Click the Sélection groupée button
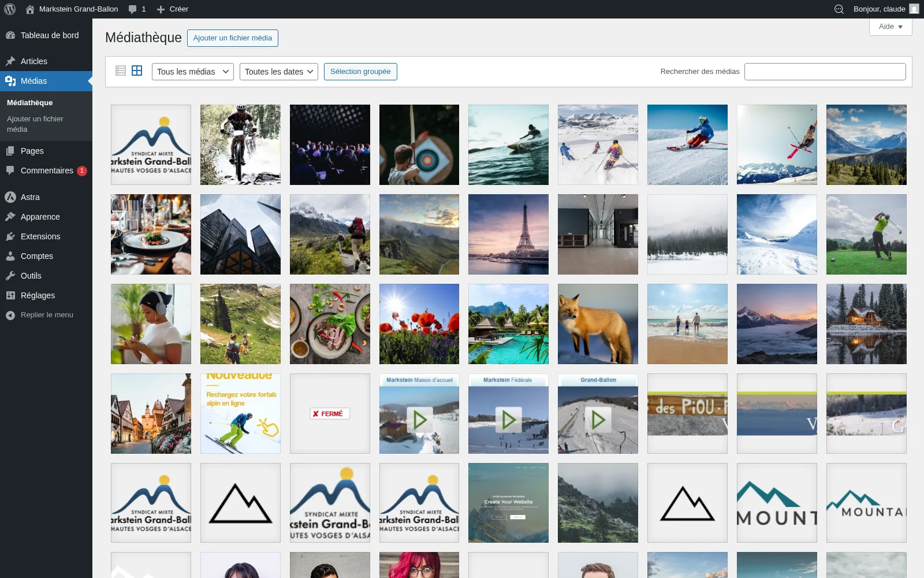924x578 pixels. coord(360,72)
